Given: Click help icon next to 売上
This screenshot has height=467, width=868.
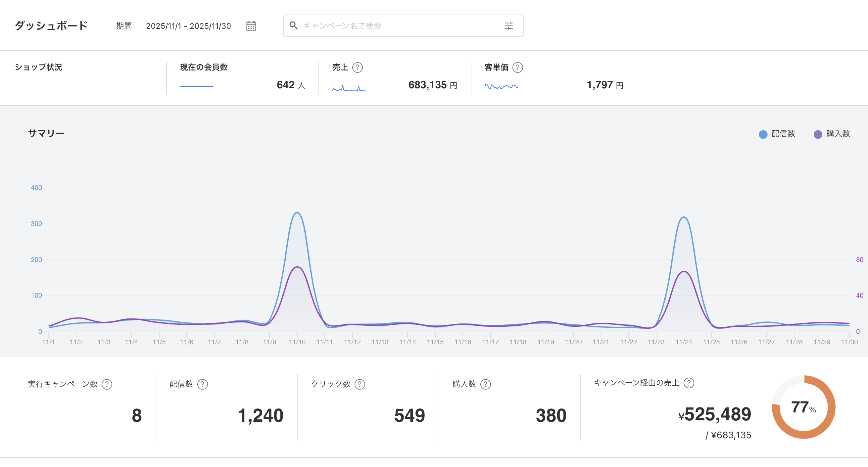Looking at the screenshot, I should (x=357, y=68).
